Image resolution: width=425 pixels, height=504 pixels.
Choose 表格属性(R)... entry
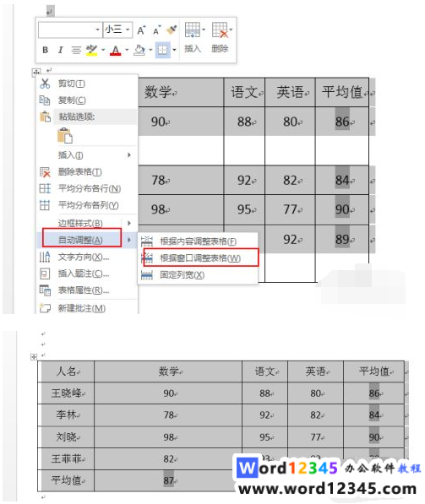tap(84, 290)
